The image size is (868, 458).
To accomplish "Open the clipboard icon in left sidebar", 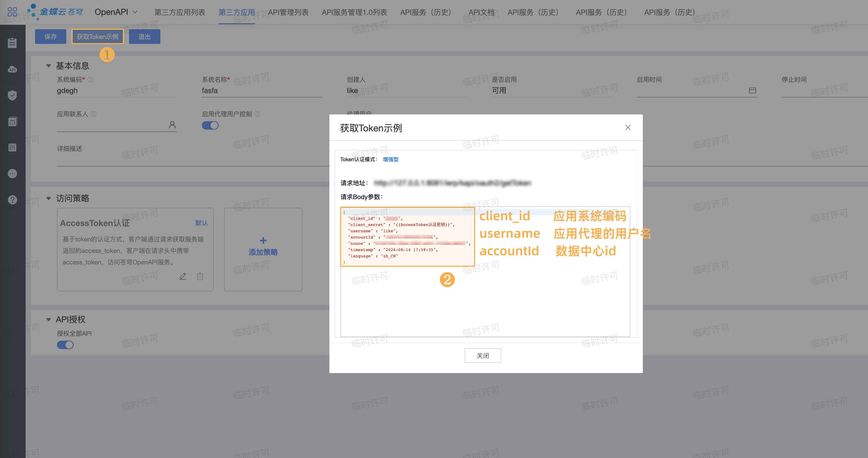I will coord(12,43).
